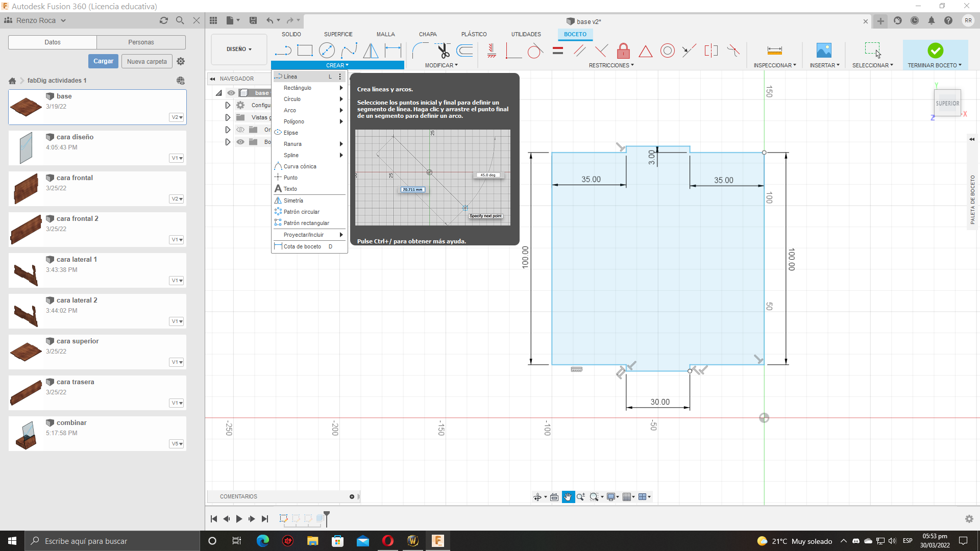Screen dimensions: 980x551
Task: Open the RESTRICCIONES dropdown menu
Action: point(611,65)
